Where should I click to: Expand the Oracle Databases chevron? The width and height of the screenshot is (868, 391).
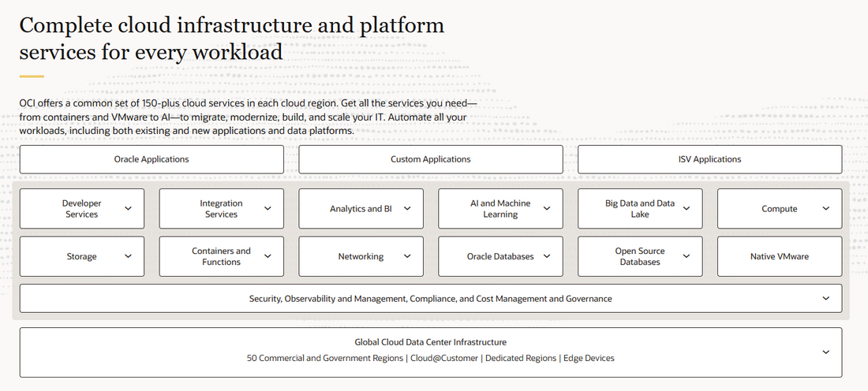click(x=547, y=256)
